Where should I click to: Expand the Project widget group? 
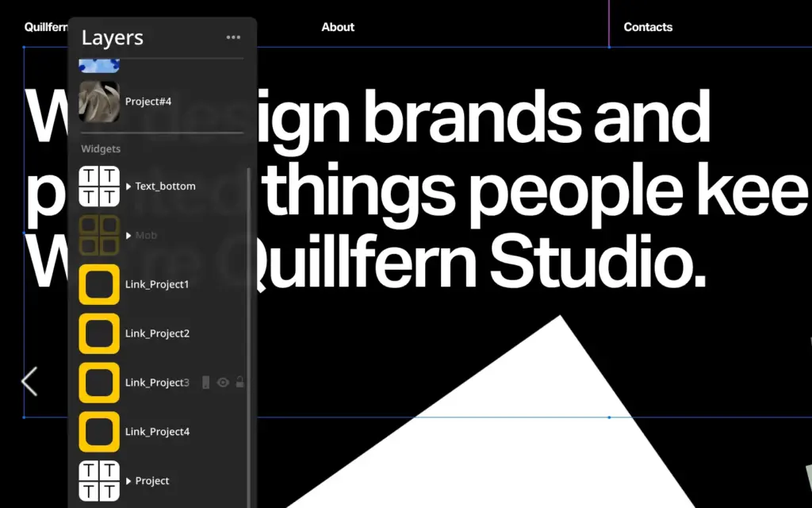point(128,481)
